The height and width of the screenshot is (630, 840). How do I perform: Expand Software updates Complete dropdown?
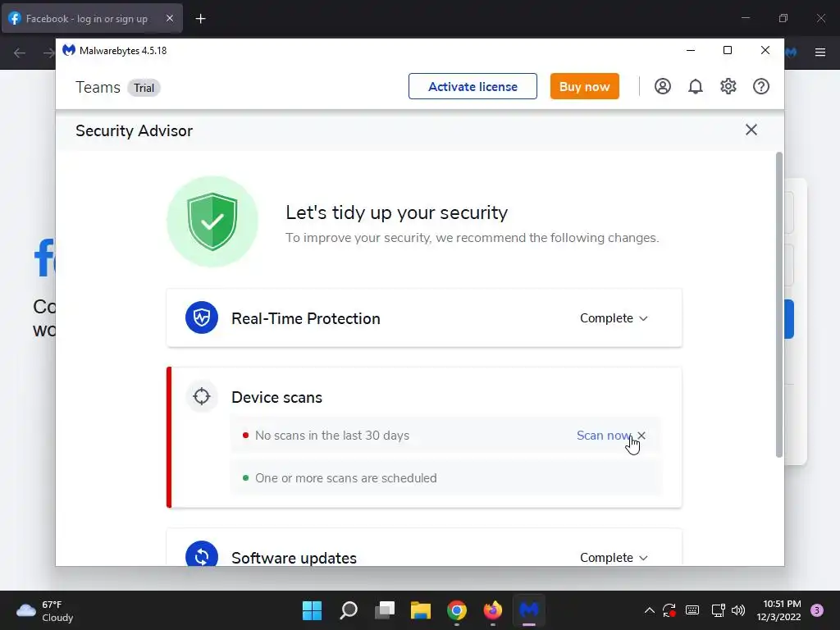click(614, 558)
